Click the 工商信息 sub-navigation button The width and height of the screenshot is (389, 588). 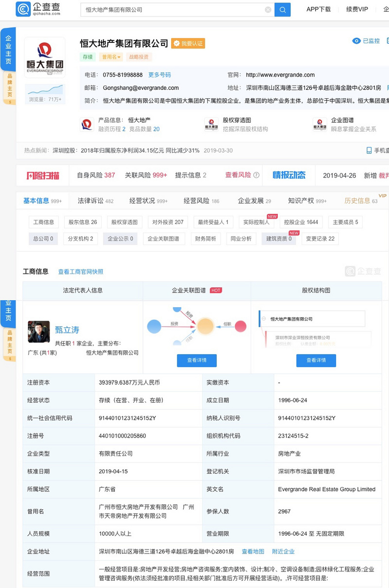[x=44, y=222]
